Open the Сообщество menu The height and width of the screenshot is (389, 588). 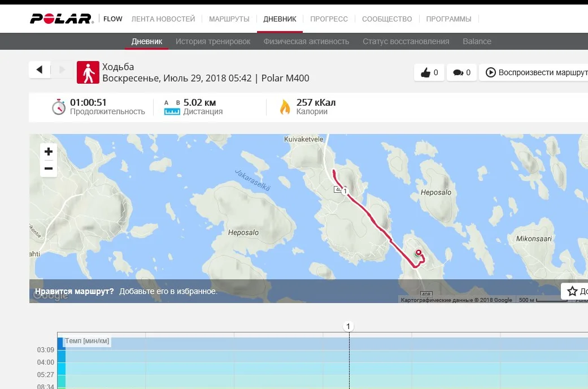point(387,19)
